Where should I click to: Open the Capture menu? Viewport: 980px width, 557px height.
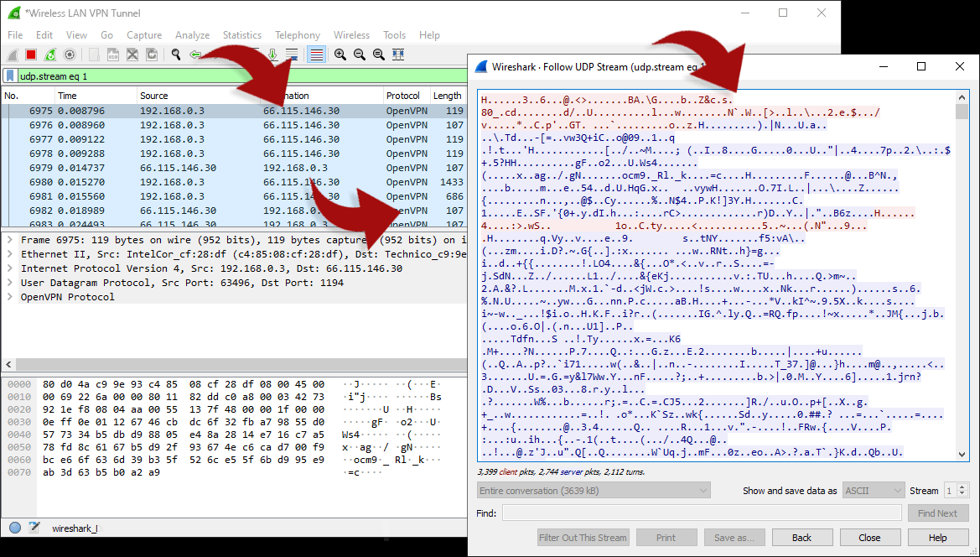(x=143, y=35)
